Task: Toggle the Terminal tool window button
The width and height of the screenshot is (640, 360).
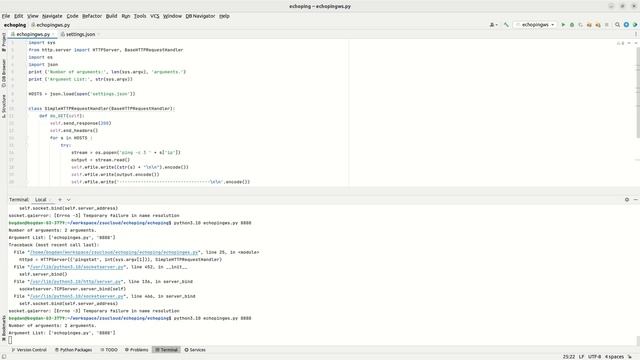Action: (166, 350)
